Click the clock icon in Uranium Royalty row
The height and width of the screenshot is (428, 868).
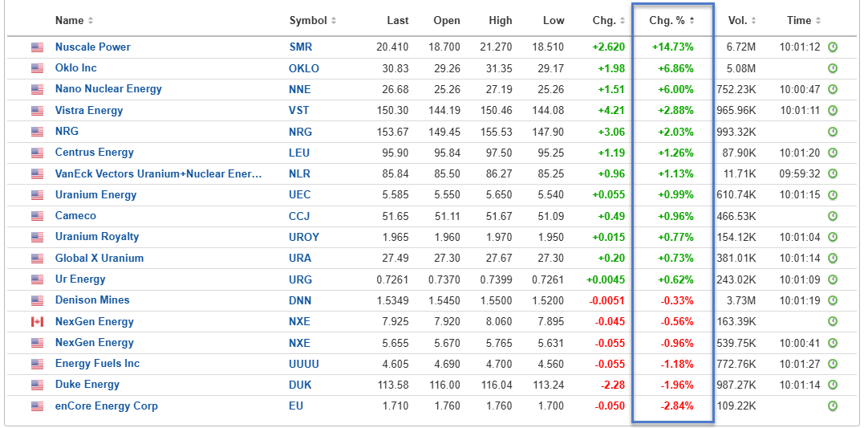pos(832,237)
